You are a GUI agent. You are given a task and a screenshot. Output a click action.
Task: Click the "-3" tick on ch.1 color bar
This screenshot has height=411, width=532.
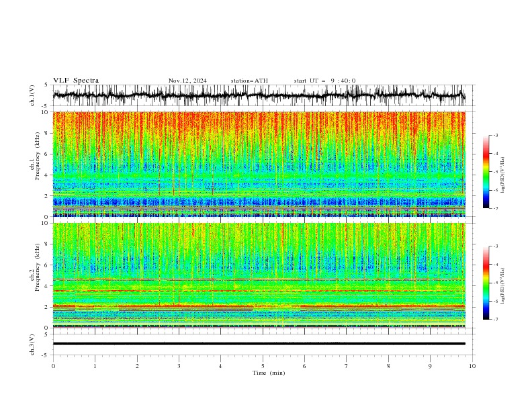click(495, 135)
